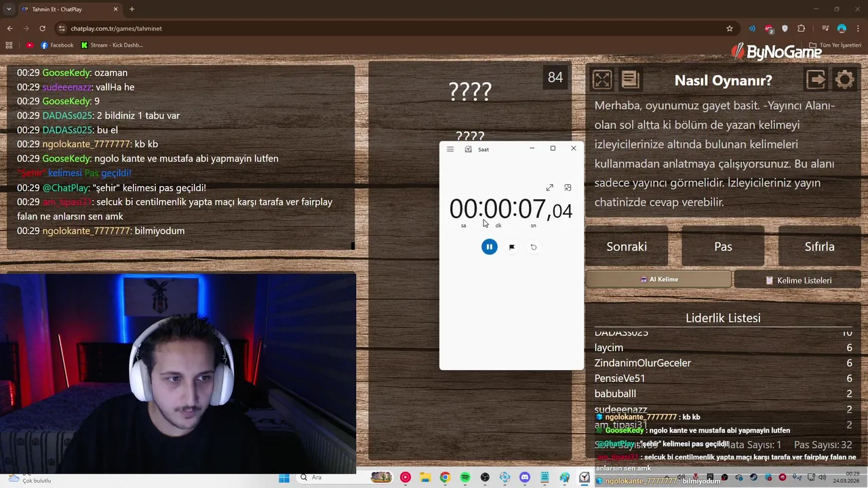The width and height of the screenshot is (868, 488).
Task: Select the Tahmin Et - ChatPlay tab
Action: pos(69,9)
